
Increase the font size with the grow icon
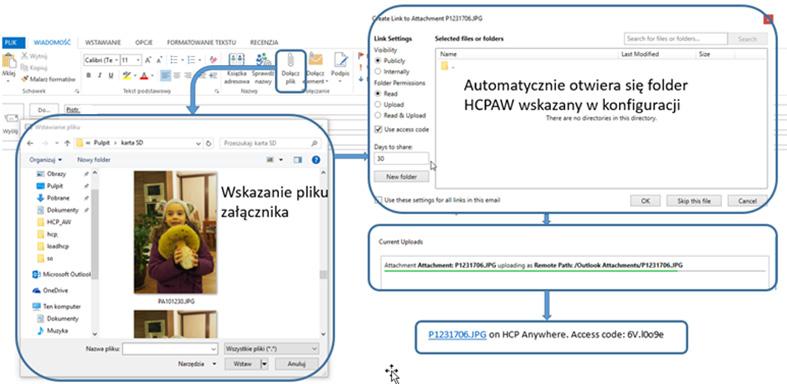point(149,60)
